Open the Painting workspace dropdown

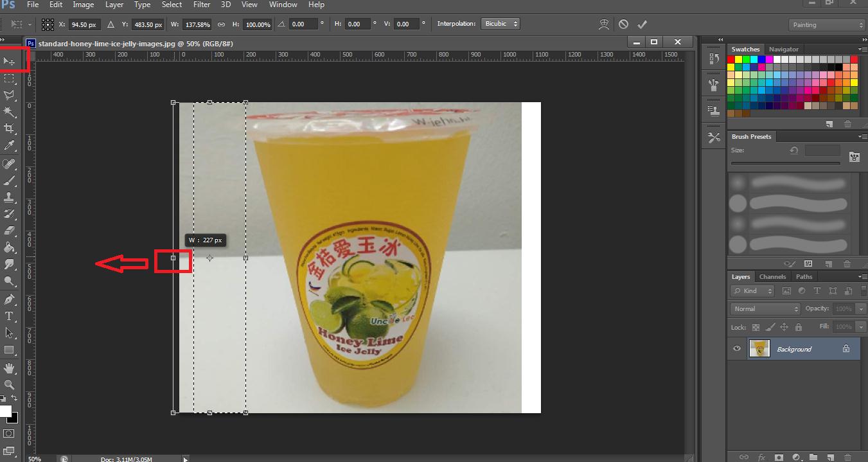click(827, 25)
